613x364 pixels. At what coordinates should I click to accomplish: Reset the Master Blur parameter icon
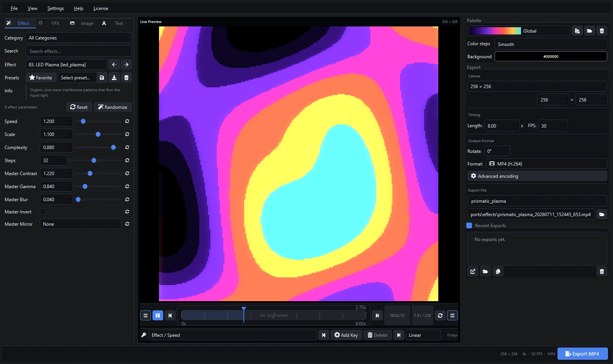pyautogui.click(x=127, y=199)
